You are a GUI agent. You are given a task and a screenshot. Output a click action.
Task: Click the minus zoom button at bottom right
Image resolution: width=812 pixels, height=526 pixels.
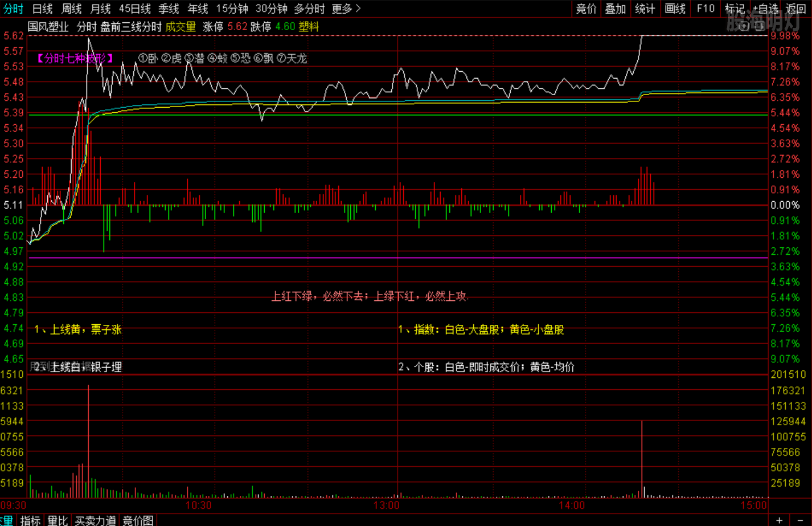800,520
